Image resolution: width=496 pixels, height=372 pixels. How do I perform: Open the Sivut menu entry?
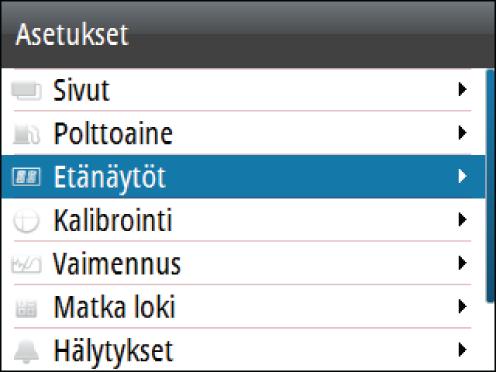pos(243,90)
